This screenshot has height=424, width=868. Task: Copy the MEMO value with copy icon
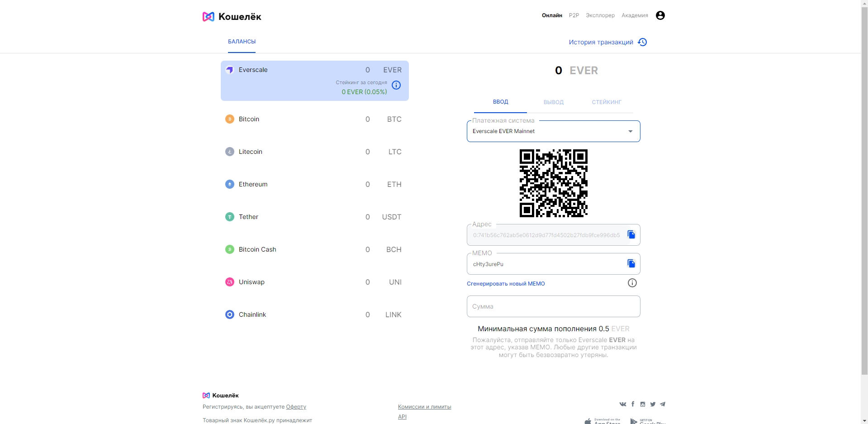pyautogui.click(x=631, y=263)
